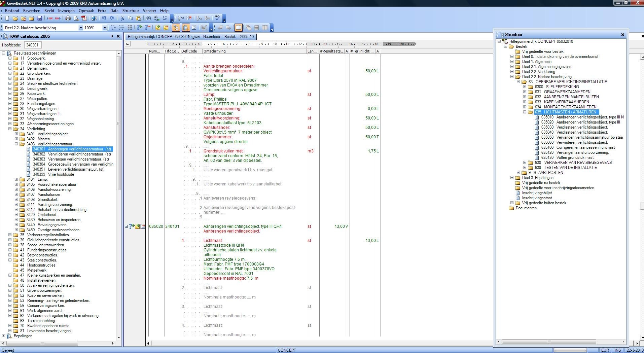Click the DefiCode column header
Image resolution: width=644 pixels, height=353 pixels.
pos(191,51)
